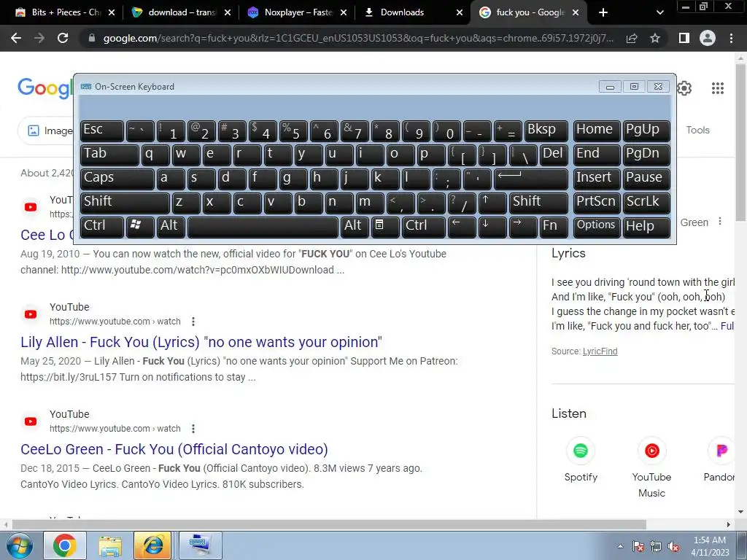Click the address bar URL
The image size is (747, 560).
pyautogui.click(x=358, y=38)
